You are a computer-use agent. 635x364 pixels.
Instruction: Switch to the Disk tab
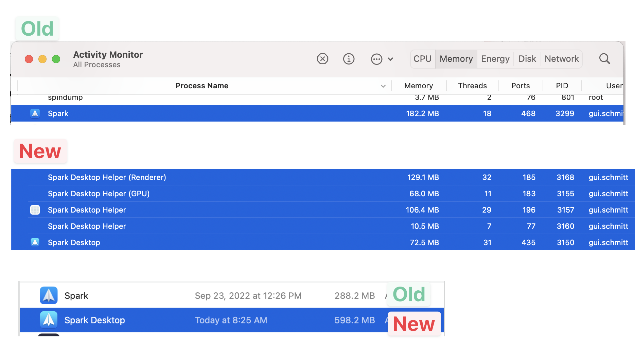pyautogui.click(x=527, y=59)
